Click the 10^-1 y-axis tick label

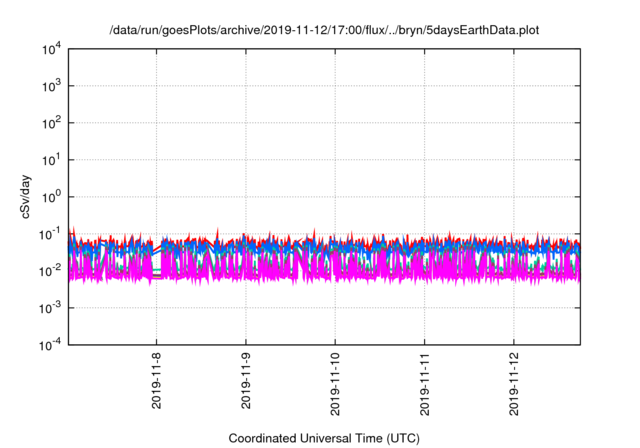[50, 234]
